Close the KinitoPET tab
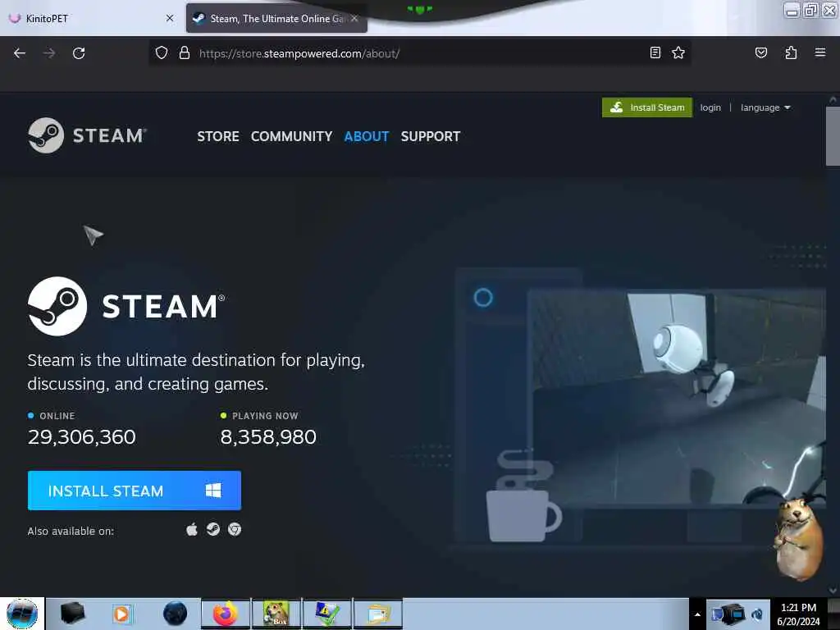The height and width of the screenshot is (630, 840). point(169,18)
